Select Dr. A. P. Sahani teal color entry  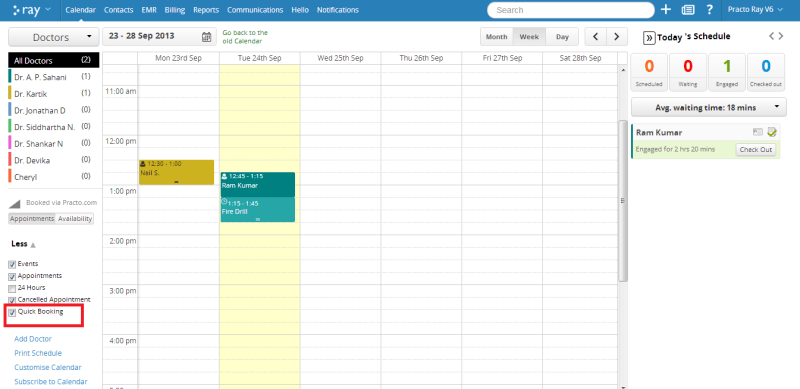[54, 77]
